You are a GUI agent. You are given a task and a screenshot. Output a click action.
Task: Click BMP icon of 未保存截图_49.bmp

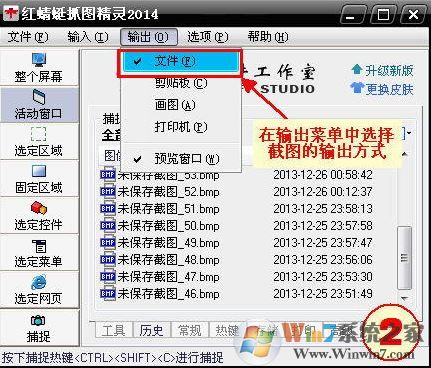coord(108,242)
